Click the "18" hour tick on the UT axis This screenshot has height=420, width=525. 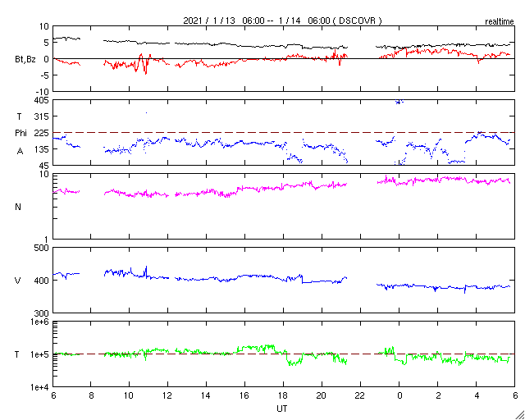point(283,395)
